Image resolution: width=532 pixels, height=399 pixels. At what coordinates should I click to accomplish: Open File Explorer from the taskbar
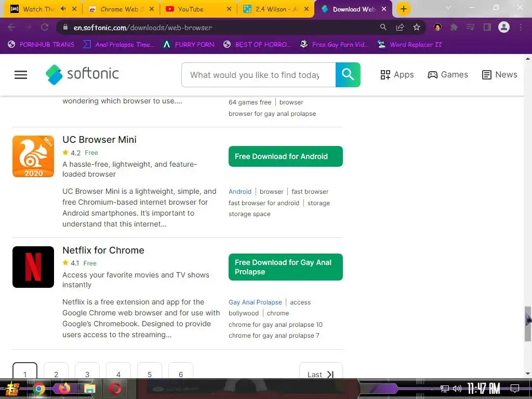pos(89,389)
